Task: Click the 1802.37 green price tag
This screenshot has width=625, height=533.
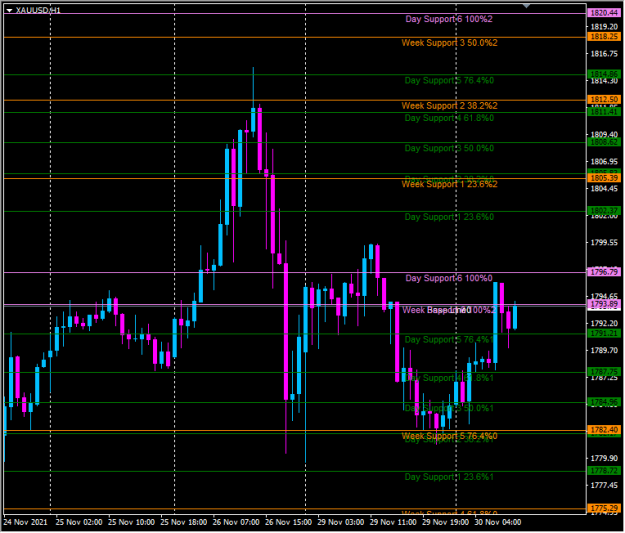Action: point(604,210)
